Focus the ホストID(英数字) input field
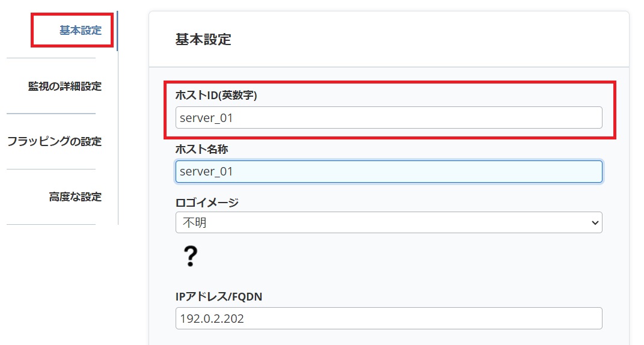644x345 pixels. pyautogui.click(x=388, y=118)
